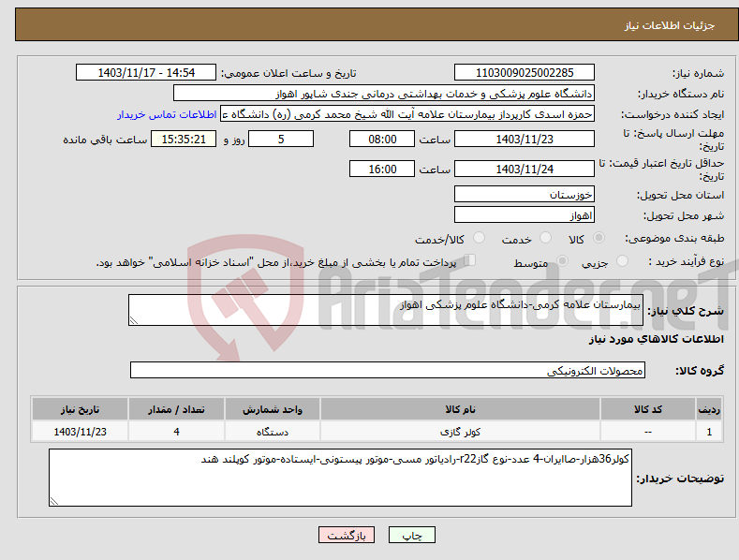The height and width of the screenshot is (560, 739).
Task: Select the متوسط purchase type radio
Action: pos(562,261)
